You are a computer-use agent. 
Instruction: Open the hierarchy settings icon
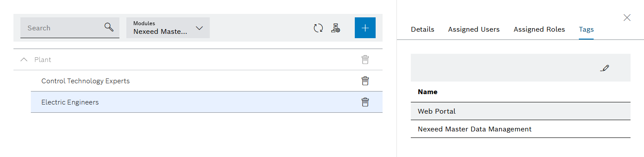tap(335, 28)
